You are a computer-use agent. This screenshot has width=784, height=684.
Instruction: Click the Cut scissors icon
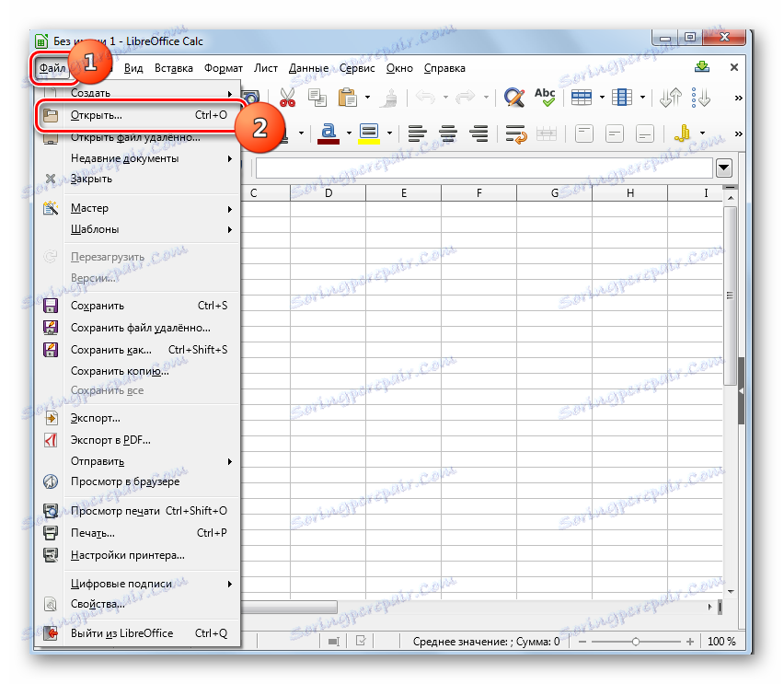pos(287,98)
